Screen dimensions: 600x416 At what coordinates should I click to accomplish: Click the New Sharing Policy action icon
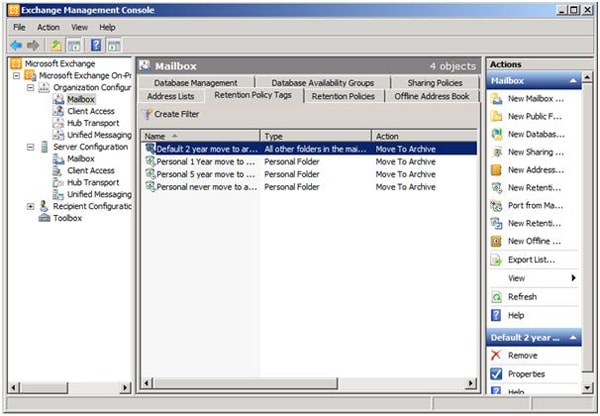(496, 152)
